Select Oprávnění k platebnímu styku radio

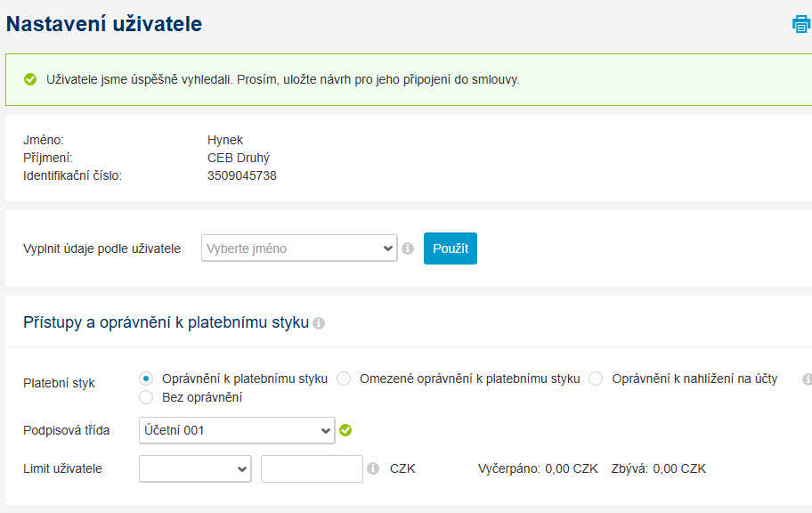pyautogui.click(x=146, y=379)
